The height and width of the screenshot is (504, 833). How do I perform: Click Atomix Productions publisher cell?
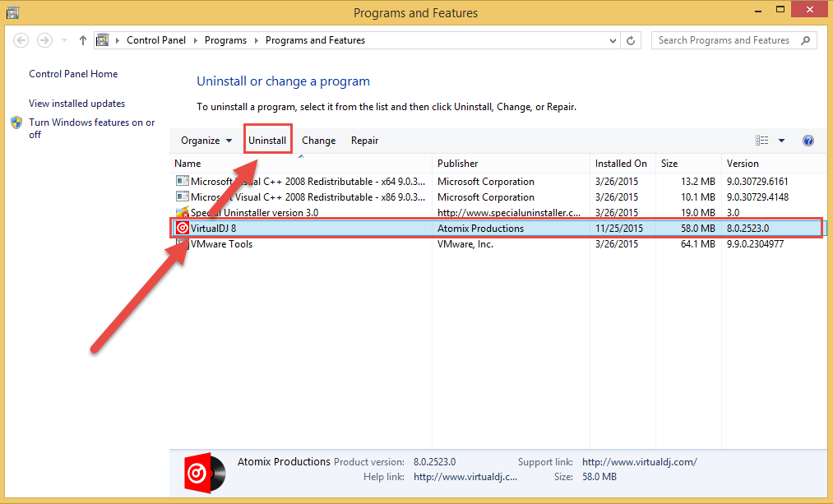pos(480,229)
